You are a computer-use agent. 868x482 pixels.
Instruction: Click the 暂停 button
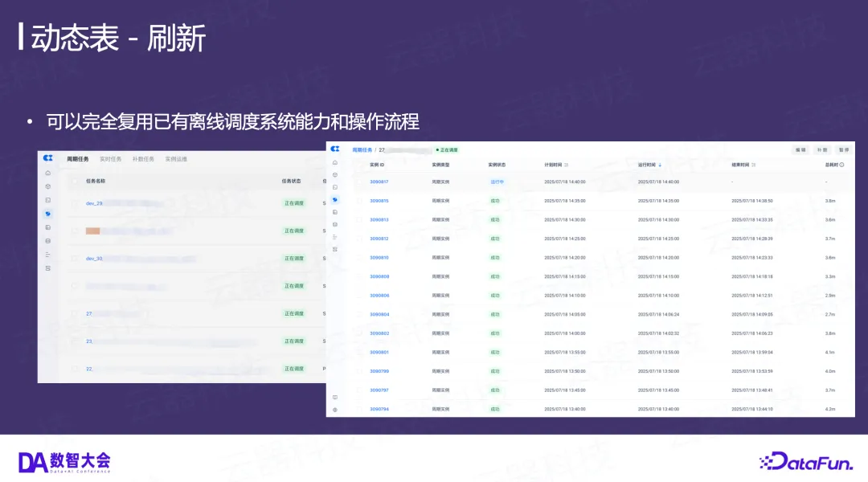[843, 149]
